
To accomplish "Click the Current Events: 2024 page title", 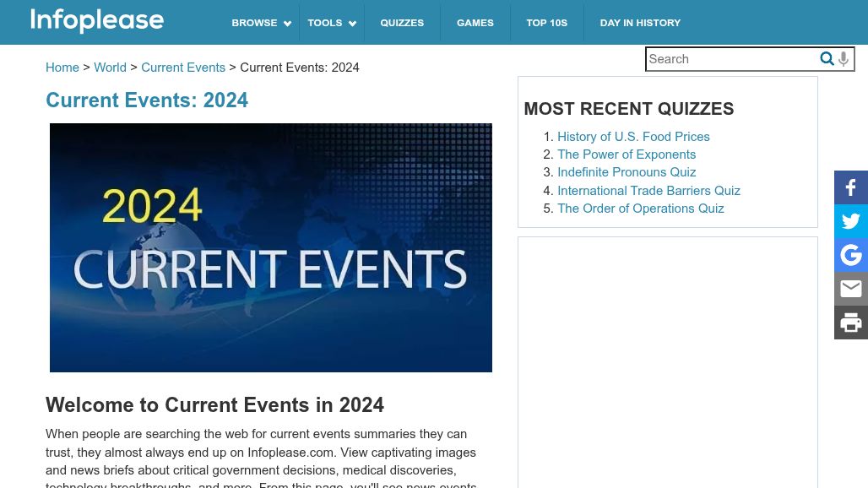I will 147,100.
